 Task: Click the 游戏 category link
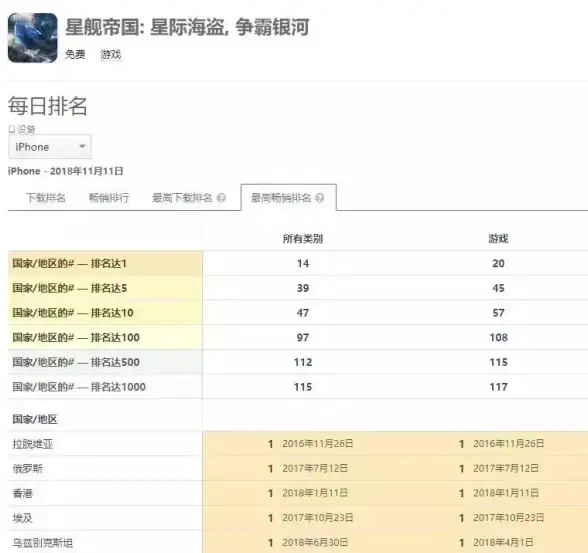[111, 54]
